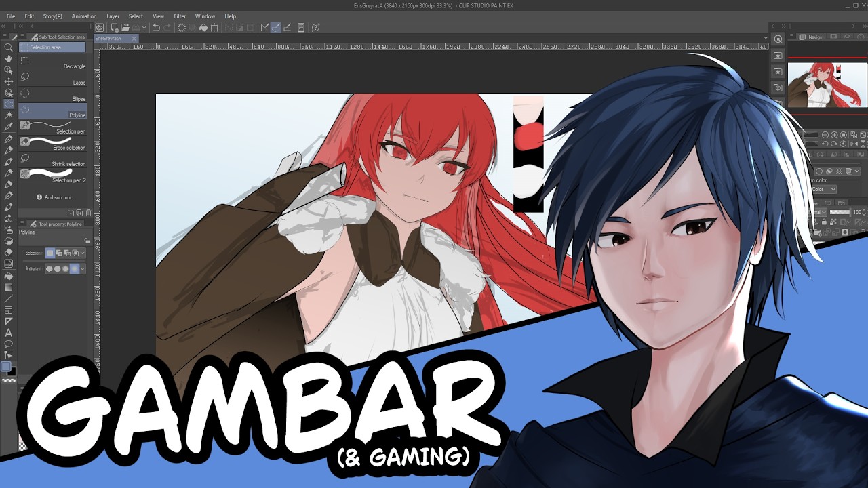Select the Zoom magnifier tool
868x488 pixels.
(8, 47)
